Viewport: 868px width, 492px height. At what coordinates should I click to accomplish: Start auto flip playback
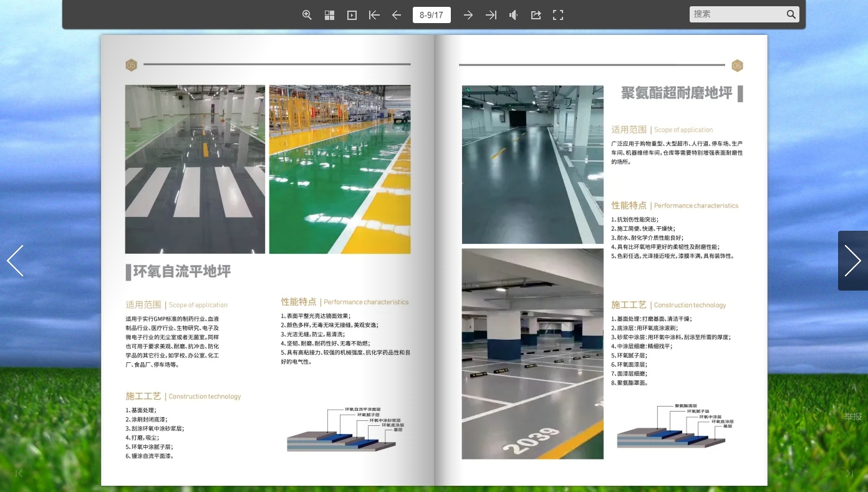click(352, 15)
